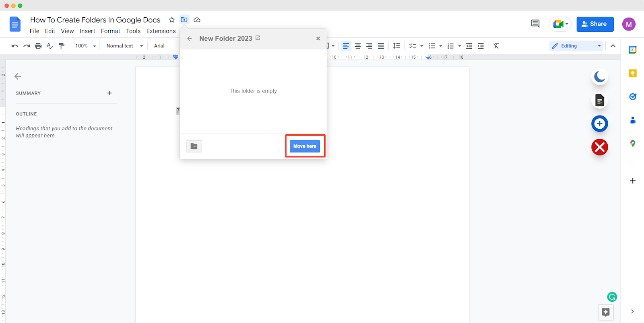Open comment history
The image size is (644, 323).
pos(535,24)
